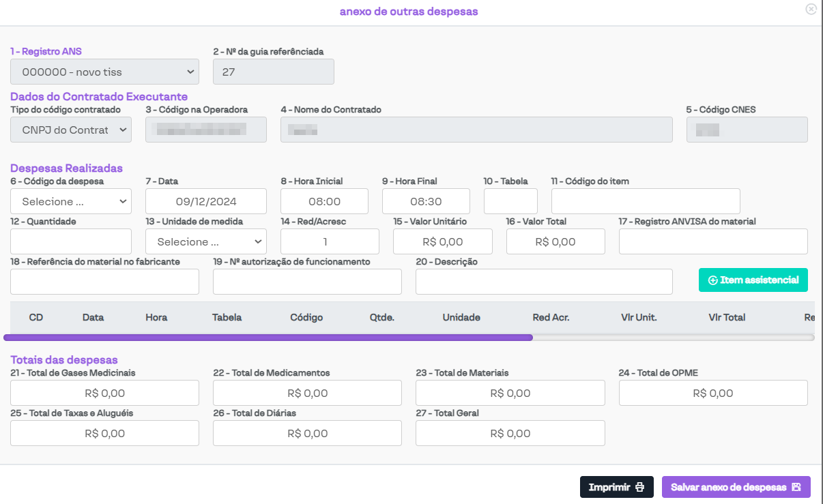Focus the Descrição text field

(x=544, y=282)
